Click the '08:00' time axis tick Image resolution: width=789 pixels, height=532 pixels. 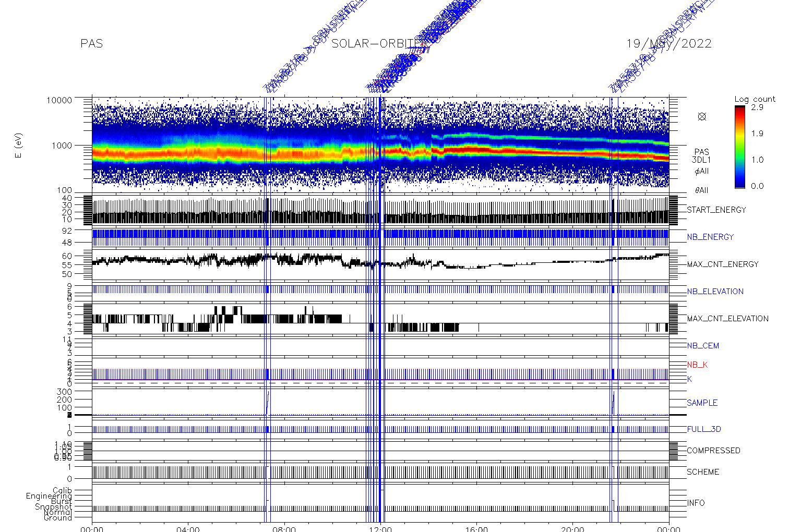coord(284,529)
